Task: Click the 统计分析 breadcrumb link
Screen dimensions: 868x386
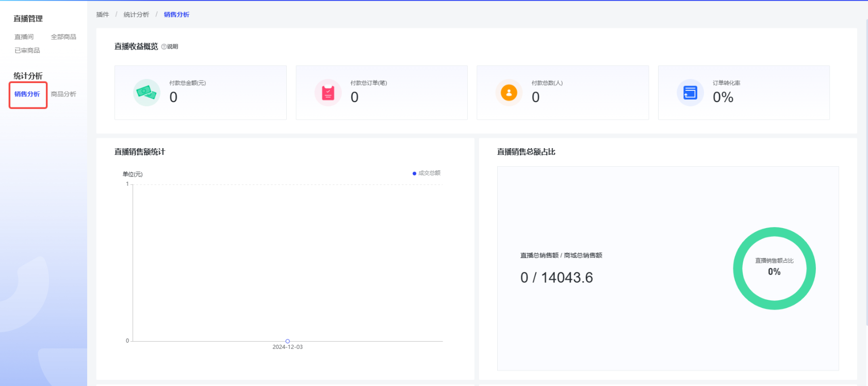Action: pos(136,15)
